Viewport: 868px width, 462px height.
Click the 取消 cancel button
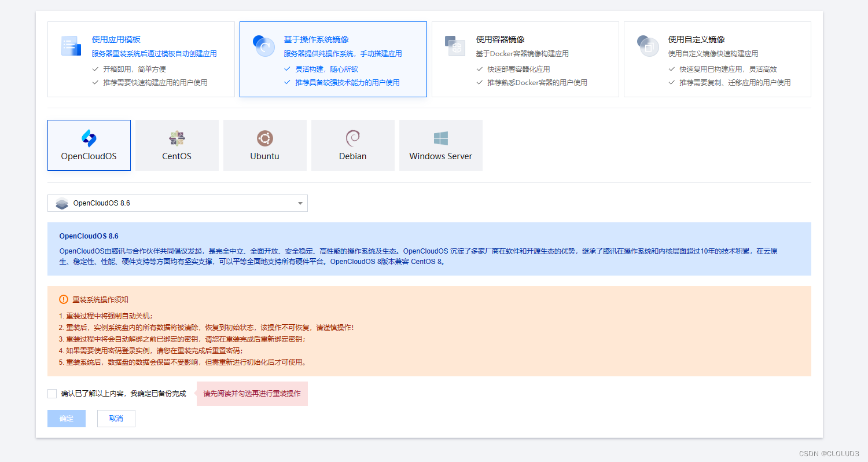coord(116,419)
